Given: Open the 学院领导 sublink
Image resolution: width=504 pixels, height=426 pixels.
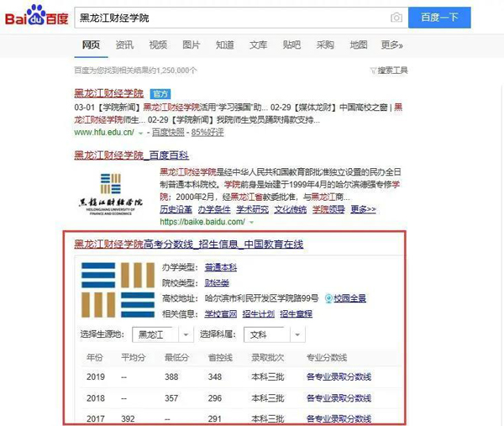Looking at the screenshot, I should coord(328,209).
